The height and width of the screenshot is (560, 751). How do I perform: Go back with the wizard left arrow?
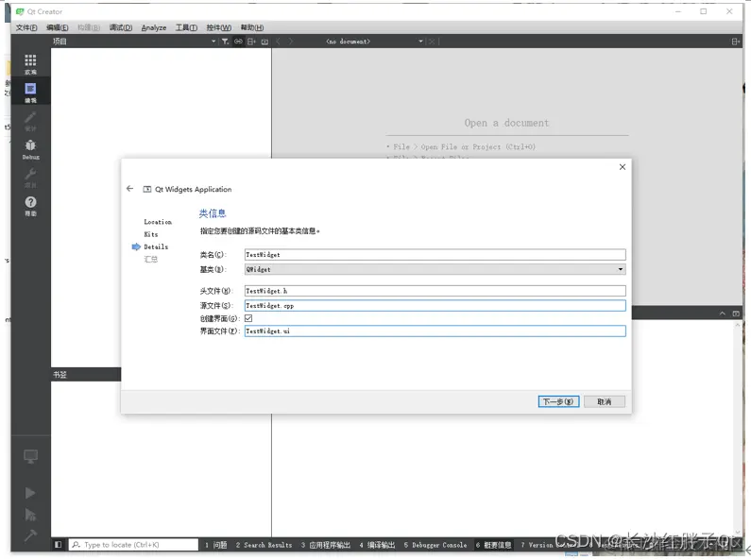click(129, 189)
